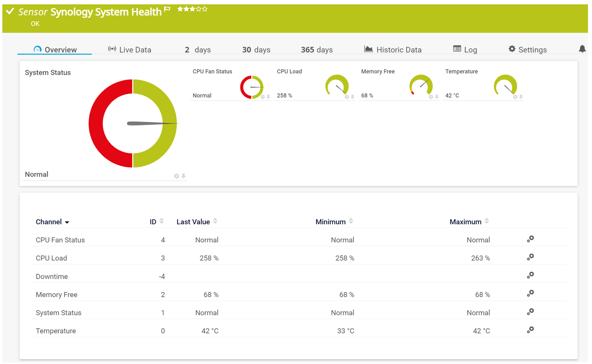The width and height of the screenshot is (592, 364).
Task: Sort table by Last Value column
Action: pos(215,221)
